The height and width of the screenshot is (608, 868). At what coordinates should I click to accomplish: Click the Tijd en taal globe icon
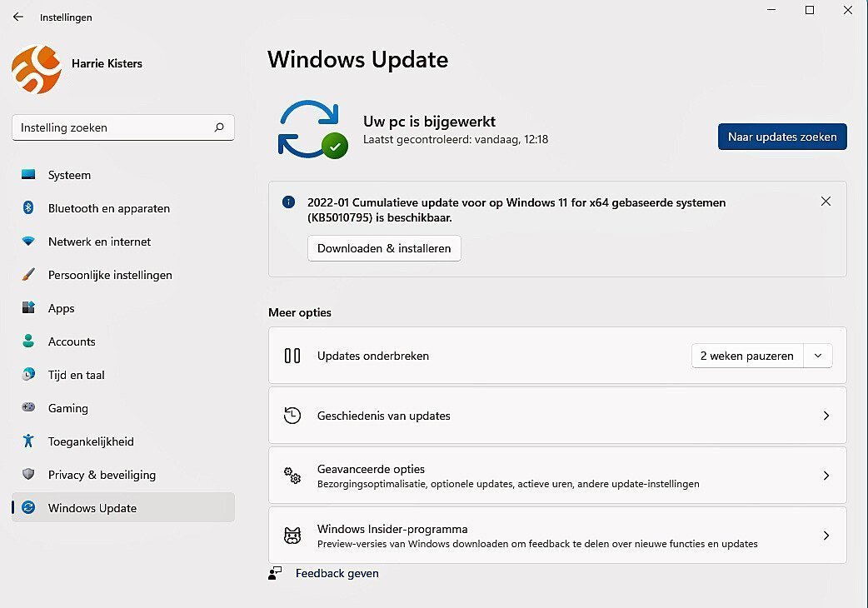[x=28, y=375]
